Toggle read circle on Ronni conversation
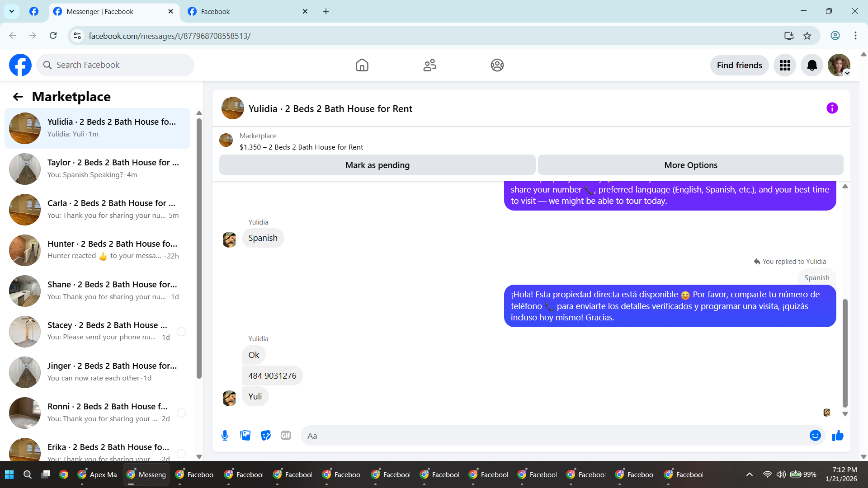The width and height of the screenshot is (868, 488). pos(181,413)
